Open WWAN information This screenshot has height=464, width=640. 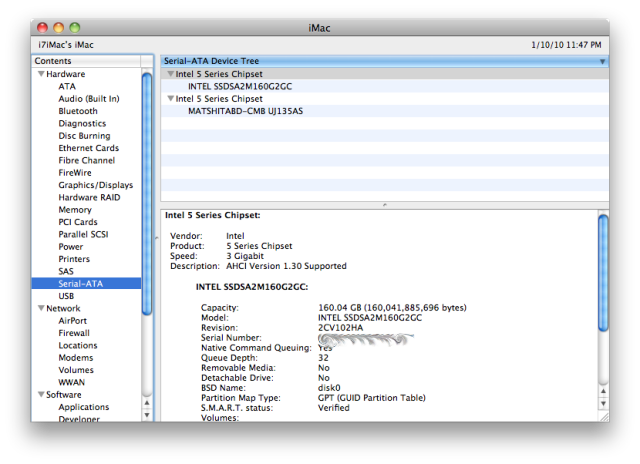[x=71, y=382]
